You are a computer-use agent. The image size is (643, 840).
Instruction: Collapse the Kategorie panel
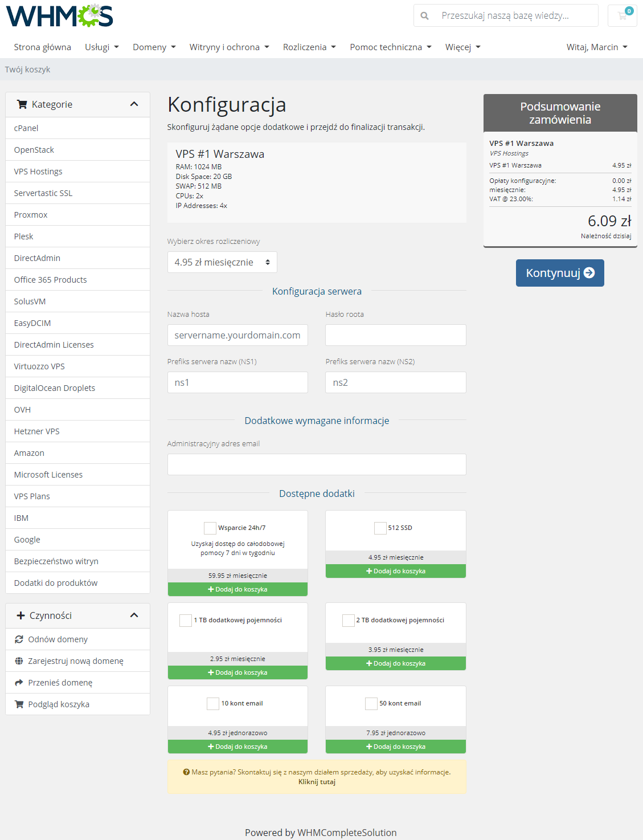134,104
